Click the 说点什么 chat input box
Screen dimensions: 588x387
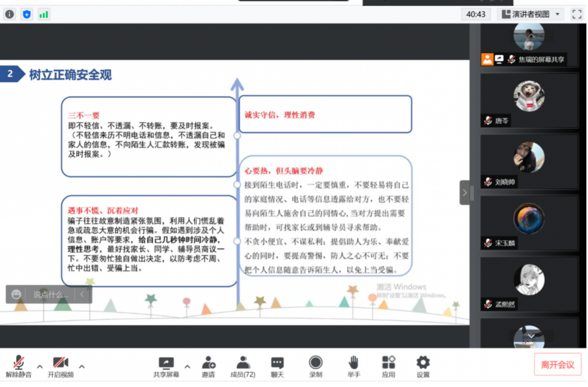coord(50,294)
